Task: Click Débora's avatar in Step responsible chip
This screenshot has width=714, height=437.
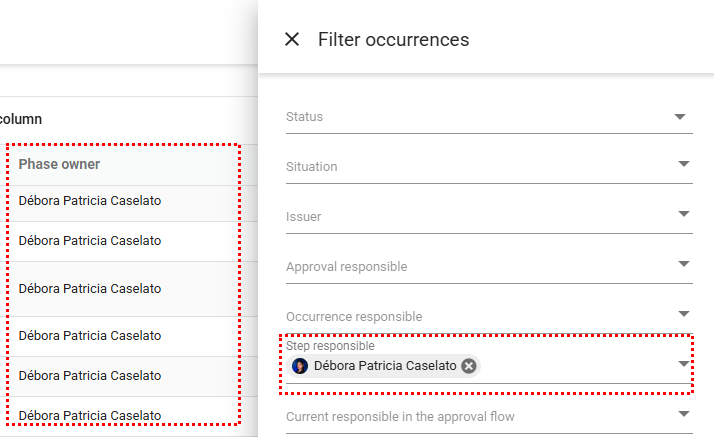Action: pos(300,366)
